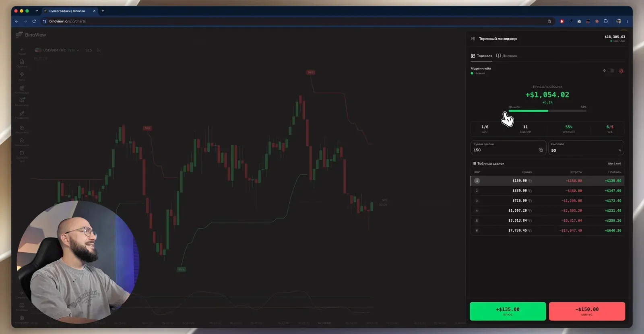Click the $18,305.63 account balance
The width and height of the screenshot is (644, 334).
[615, 37]
